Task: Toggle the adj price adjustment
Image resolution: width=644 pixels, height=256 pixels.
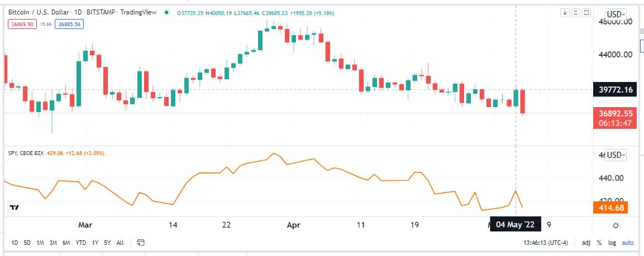Action: click(586, 243)
